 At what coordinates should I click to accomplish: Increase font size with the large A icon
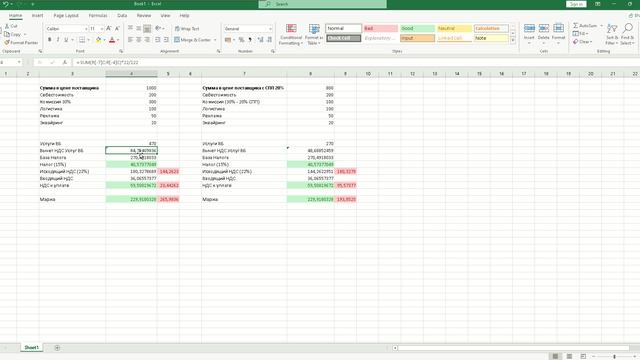click(x=109, y=29)
